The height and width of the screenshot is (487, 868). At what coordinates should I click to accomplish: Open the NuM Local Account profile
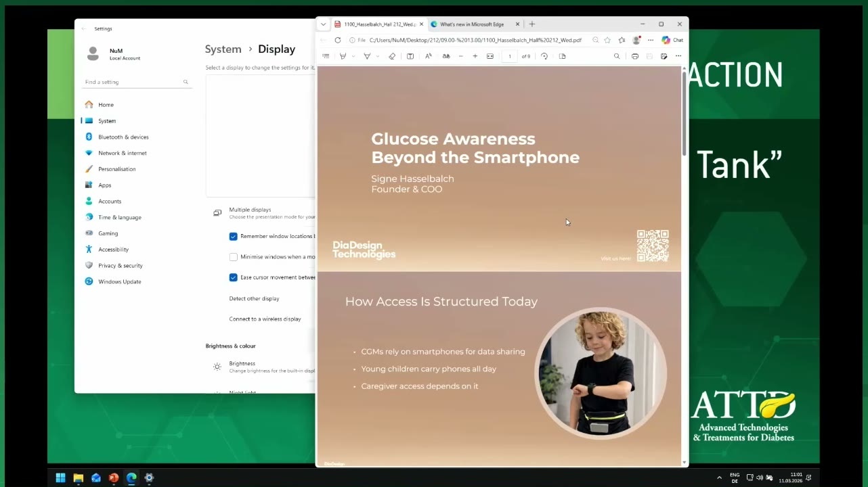pos(114,54)
